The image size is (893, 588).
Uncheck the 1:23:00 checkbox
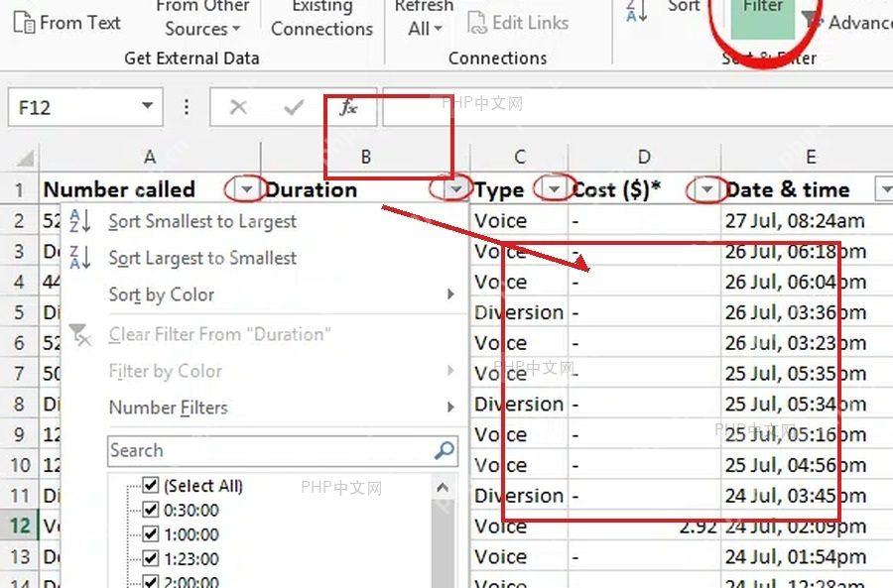(x=151, y=558)
